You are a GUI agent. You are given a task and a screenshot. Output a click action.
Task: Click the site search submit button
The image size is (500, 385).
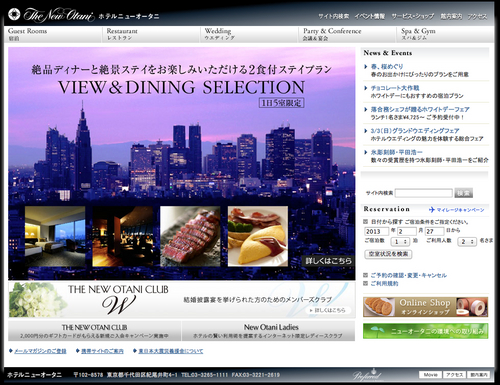pyautogui.click(x=463, y=193)
